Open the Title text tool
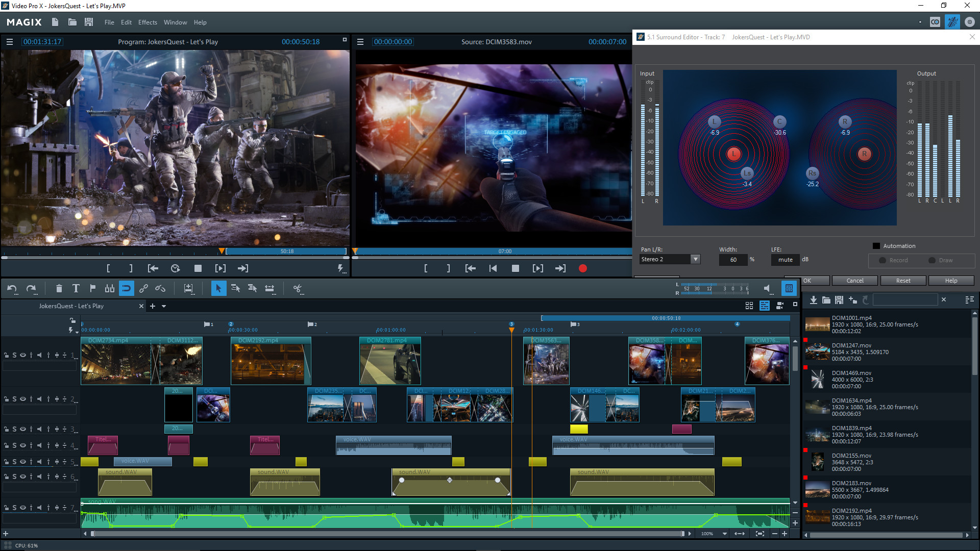 click(x=76, y=288)
